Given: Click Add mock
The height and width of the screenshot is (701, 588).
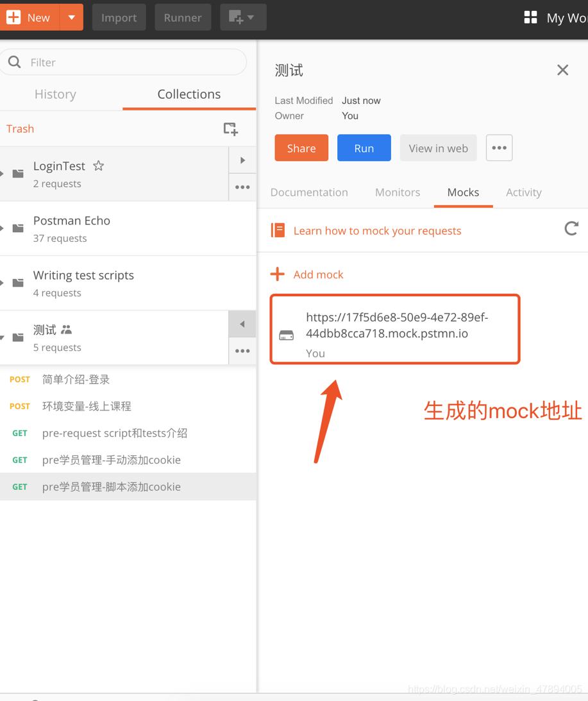Looking at the screenshot, I should [318, 274].
